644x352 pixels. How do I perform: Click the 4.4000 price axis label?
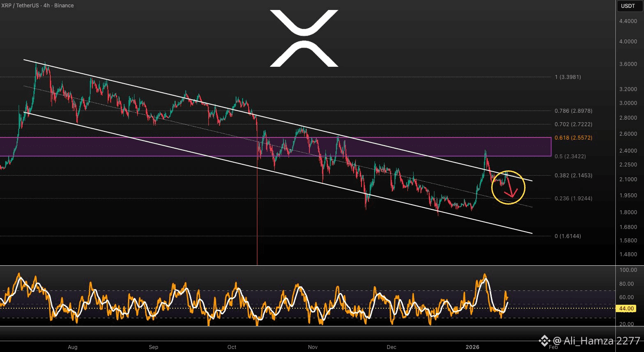628,21
